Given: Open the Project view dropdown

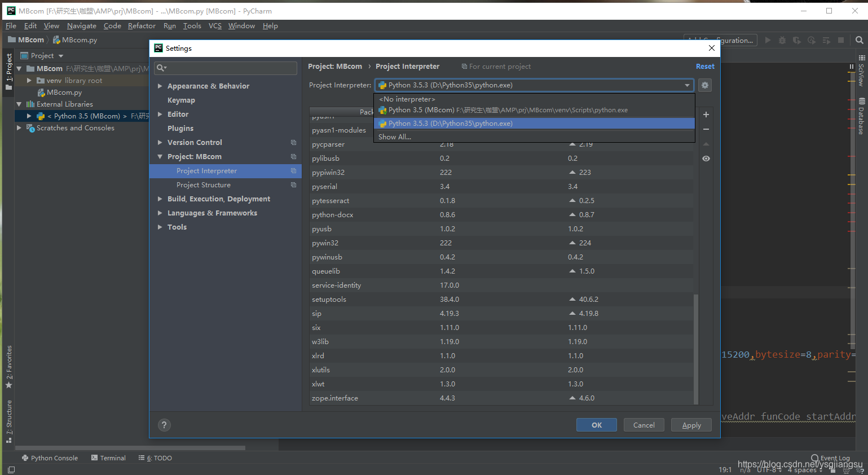Looking at the screenshot, I should (x=61, y=56).
